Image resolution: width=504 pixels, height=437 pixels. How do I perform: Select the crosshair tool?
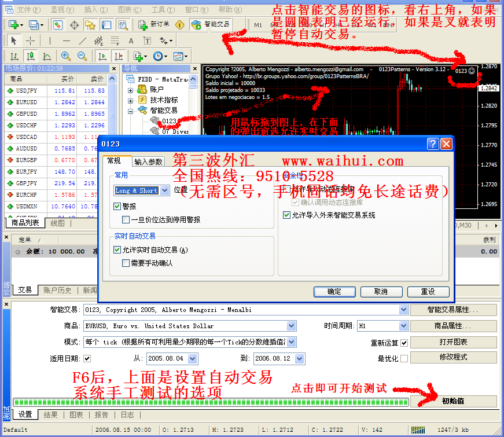coord(30,41)
